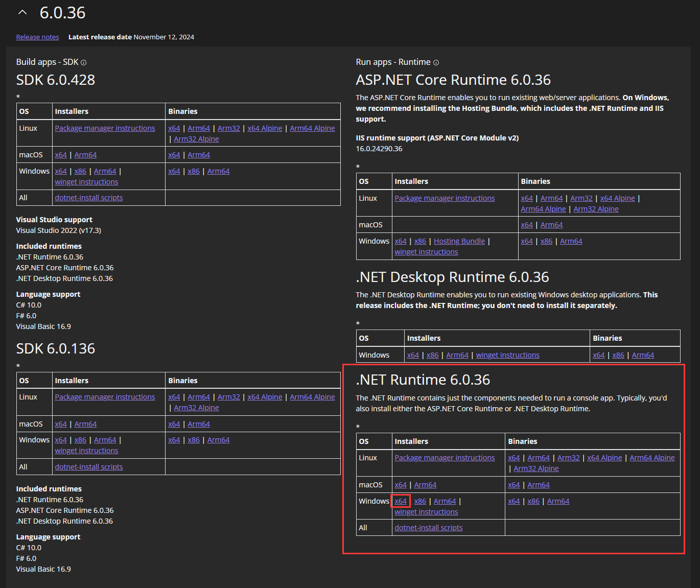
Task: Download SDK 6.0.428 macOS Arm64 installer
Action: 85,155
